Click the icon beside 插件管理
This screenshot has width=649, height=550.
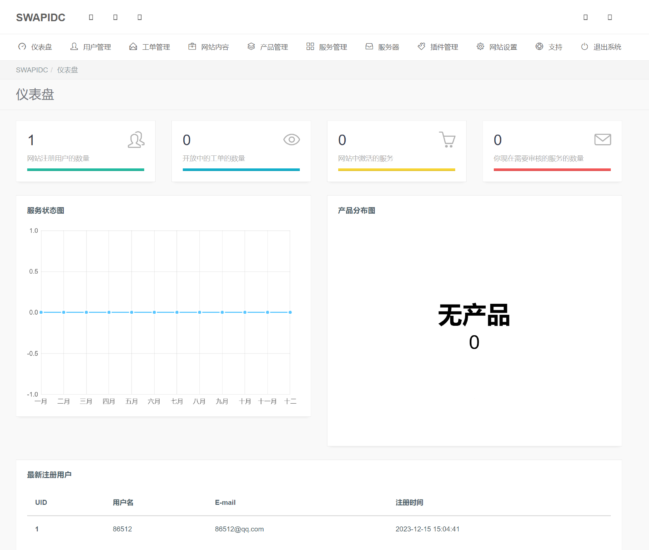coord(421,47)
